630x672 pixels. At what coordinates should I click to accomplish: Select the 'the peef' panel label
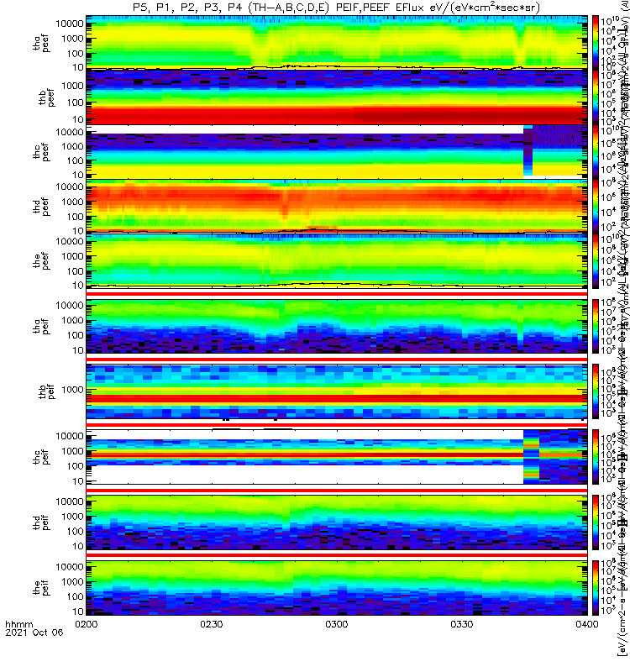tap(41, 261)
